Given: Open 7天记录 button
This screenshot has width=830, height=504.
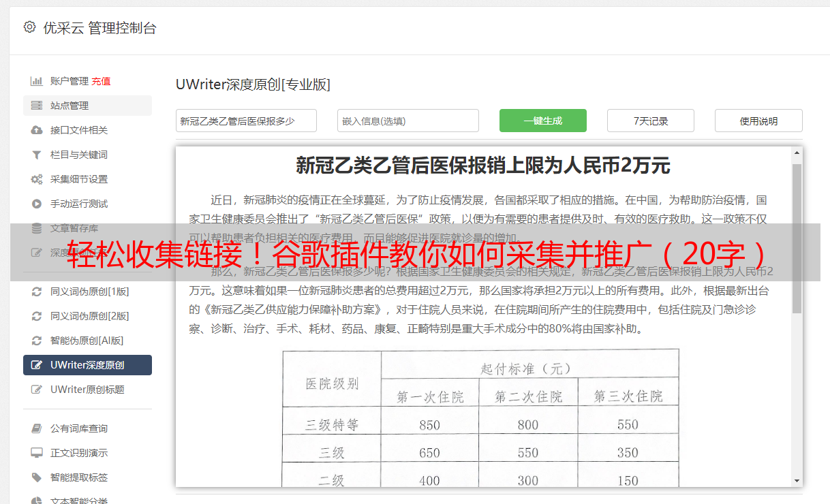Looking at the screenshot, I should (x=651, y=121).
